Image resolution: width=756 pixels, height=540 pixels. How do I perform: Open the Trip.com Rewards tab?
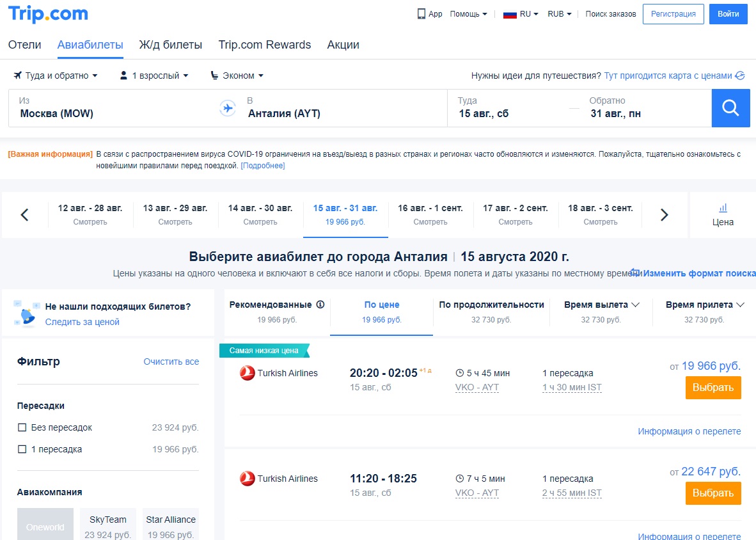click(265, 45)
